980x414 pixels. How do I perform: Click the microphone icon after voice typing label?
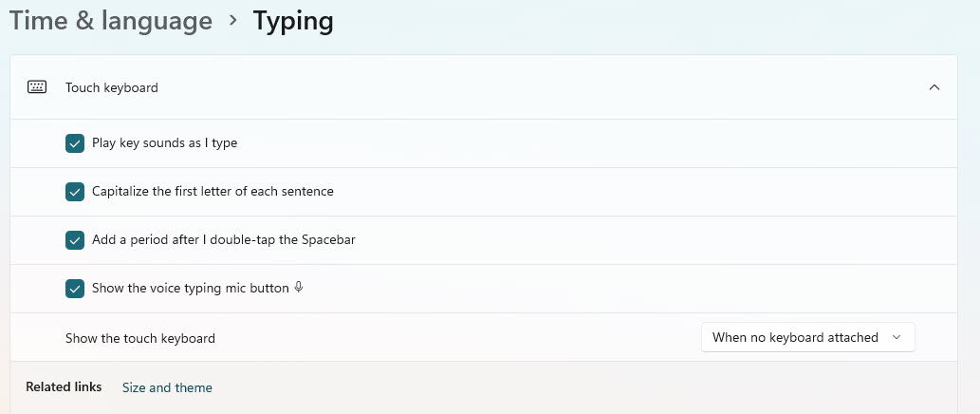(x=299, y=288)
